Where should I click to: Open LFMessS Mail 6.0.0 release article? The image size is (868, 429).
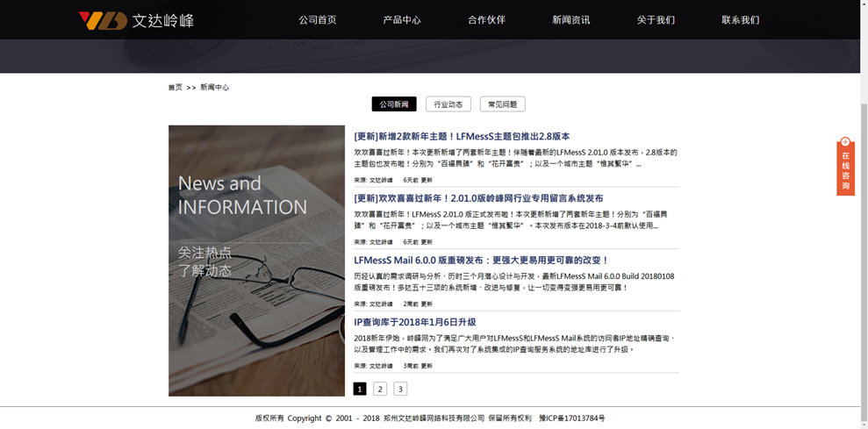[481, 261]
